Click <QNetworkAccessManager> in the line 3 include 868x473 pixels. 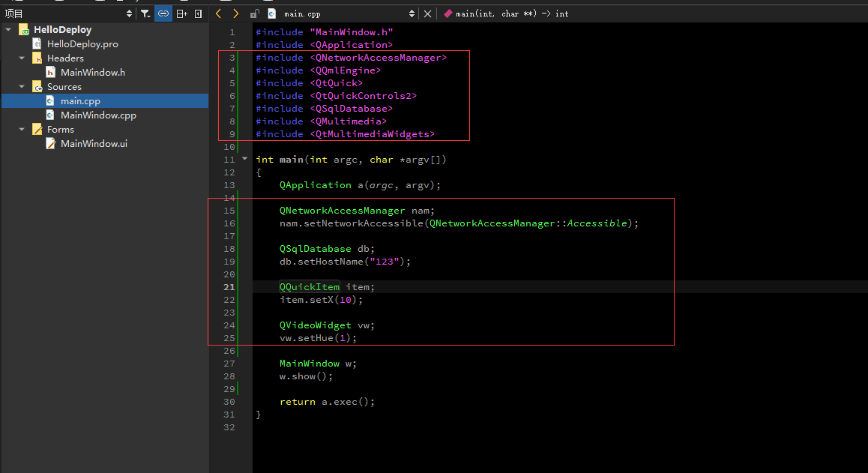[378, 58]
